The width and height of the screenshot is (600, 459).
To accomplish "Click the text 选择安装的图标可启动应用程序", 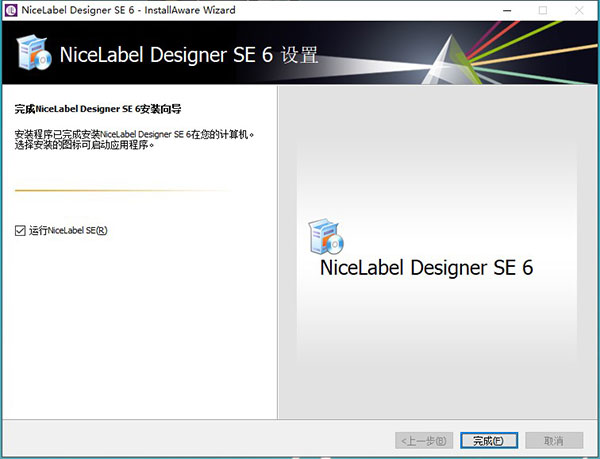I will (84, 145).
